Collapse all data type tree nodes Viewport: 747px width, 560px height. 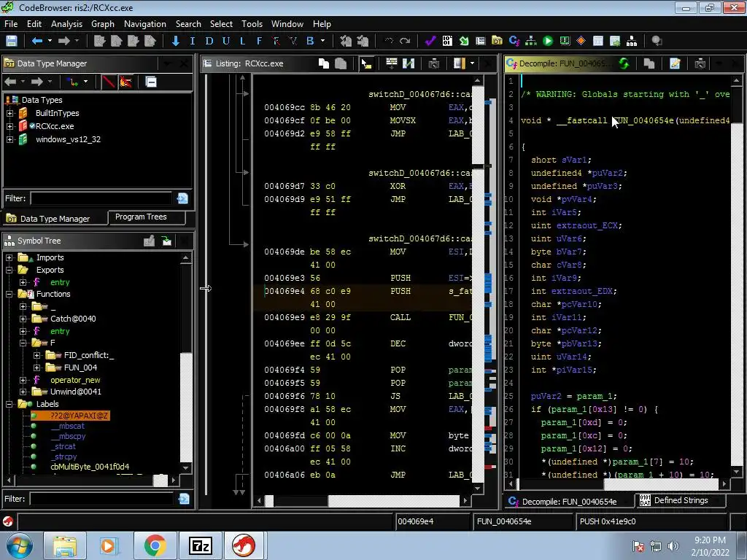(151, 82)
